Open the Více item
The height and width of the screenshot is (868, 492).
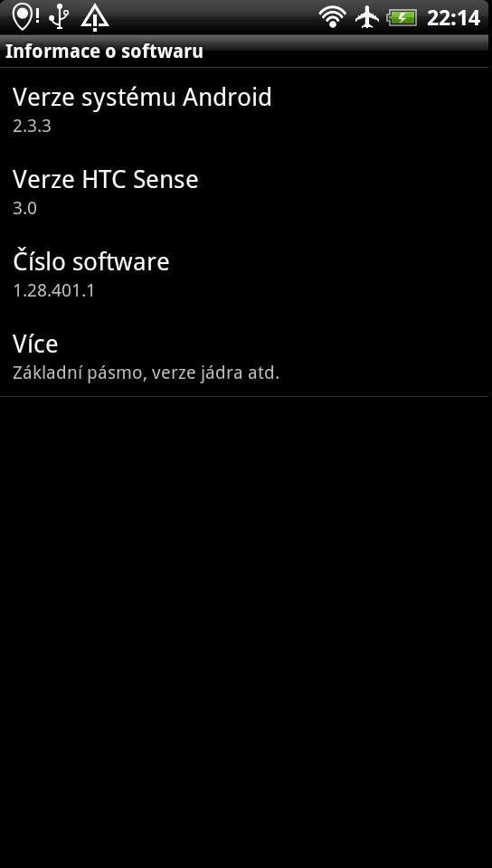point(246,355)
